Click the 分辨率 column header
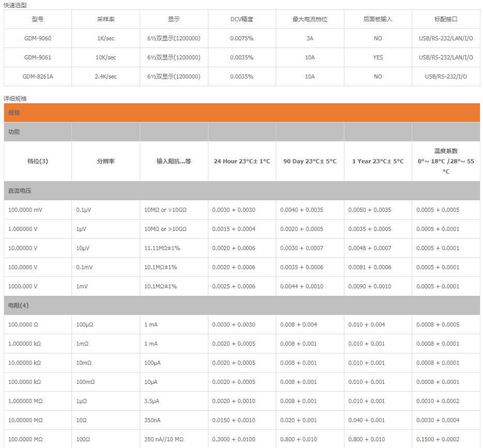The height and width of the screenshot is (448, 483). [x=105, y=161]
